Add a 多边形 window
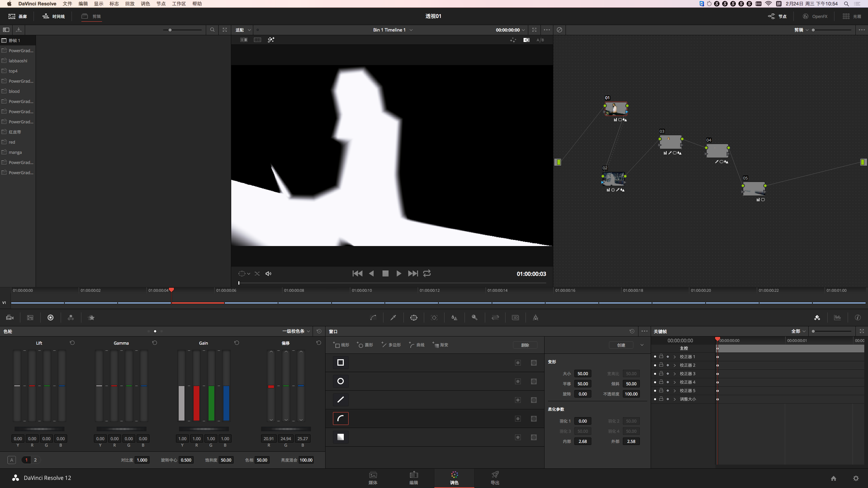868x488 pixels. point(391,345)
